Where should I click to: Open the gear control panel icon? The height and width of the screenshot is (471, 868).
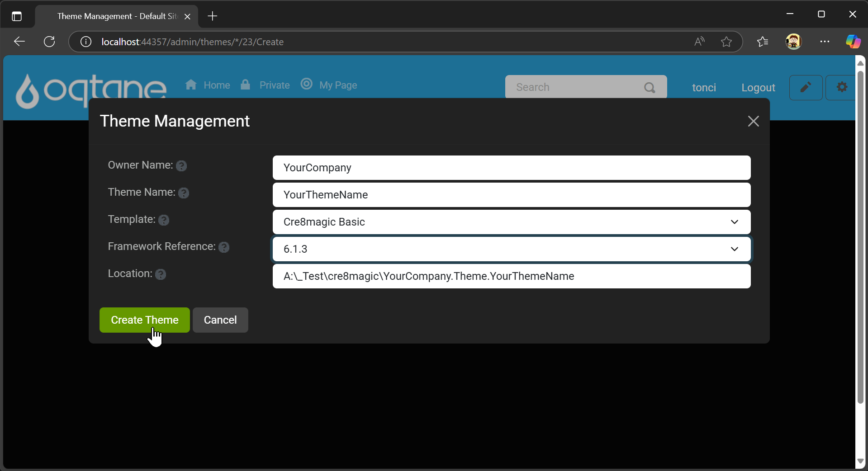[x=841, y=87]
